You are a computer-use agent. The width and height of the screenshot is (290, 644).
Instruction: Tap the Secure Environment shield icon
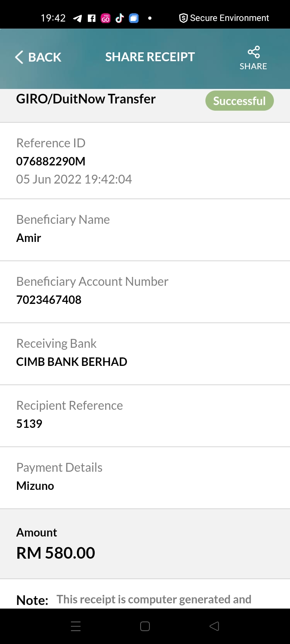click(x=183, y=18)
